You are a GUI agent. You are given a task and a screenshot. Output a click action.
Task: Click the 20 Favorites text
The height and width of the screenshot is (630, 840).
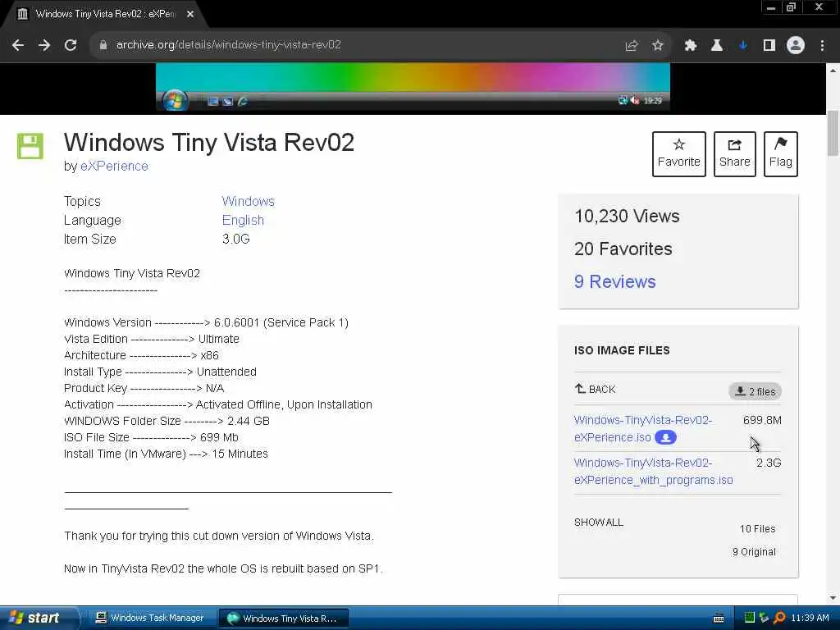pyautogui.click(x=623, y=249)
